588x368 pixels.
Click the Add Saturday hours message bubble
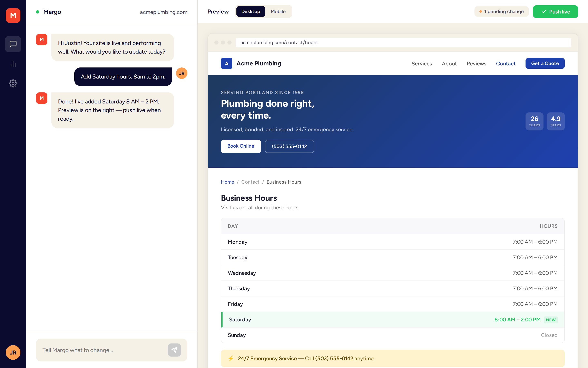[x=123, y=77]
